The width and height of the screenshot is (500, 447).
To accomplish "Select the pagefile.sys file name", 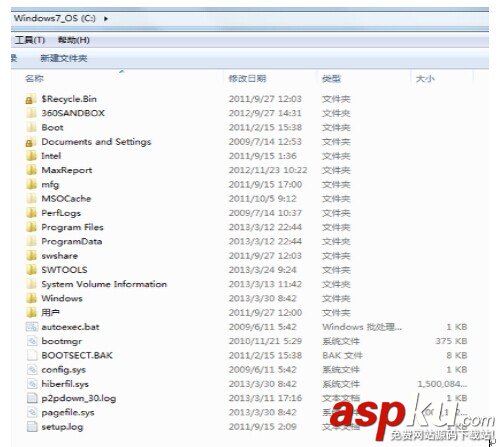I will (x=68, y=413).
